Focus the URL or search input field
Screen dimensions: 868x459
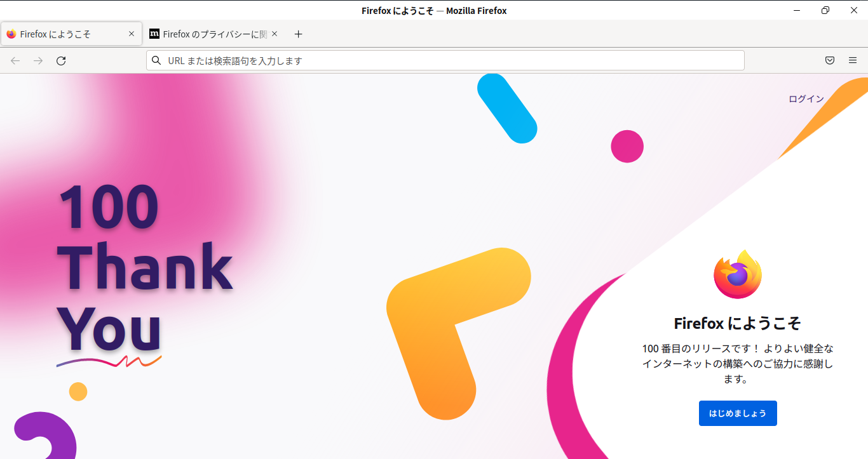point(445,61)
